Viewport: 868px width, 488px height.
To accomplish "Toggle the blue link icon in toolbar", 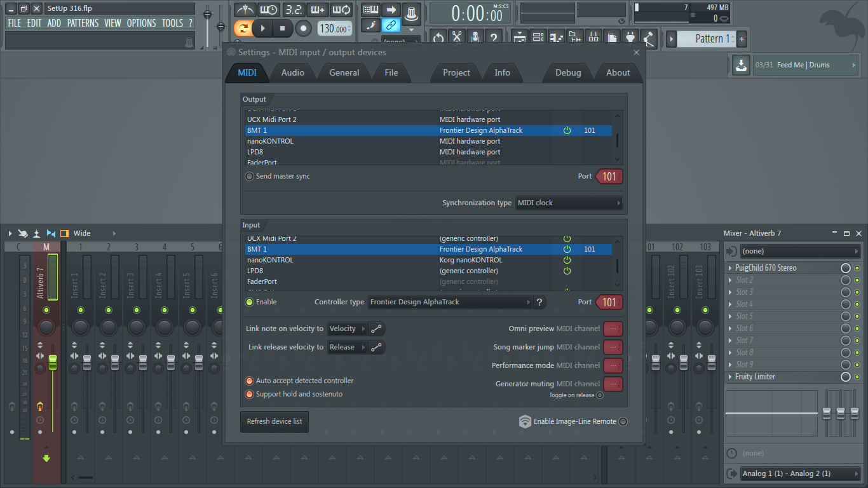I will pyautogui.click(x=391, y=25).
